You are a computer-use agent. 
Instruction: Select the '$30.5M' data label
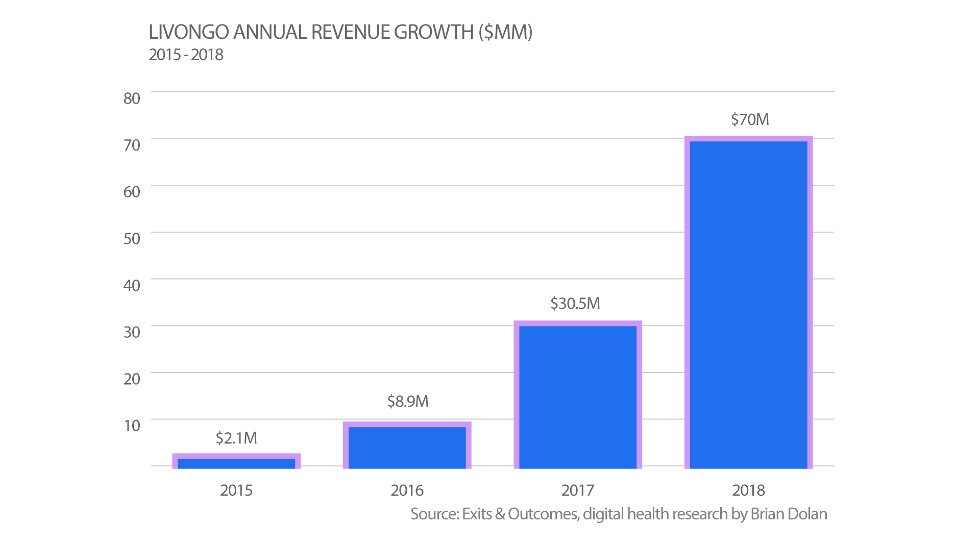(x=575, y=304)
